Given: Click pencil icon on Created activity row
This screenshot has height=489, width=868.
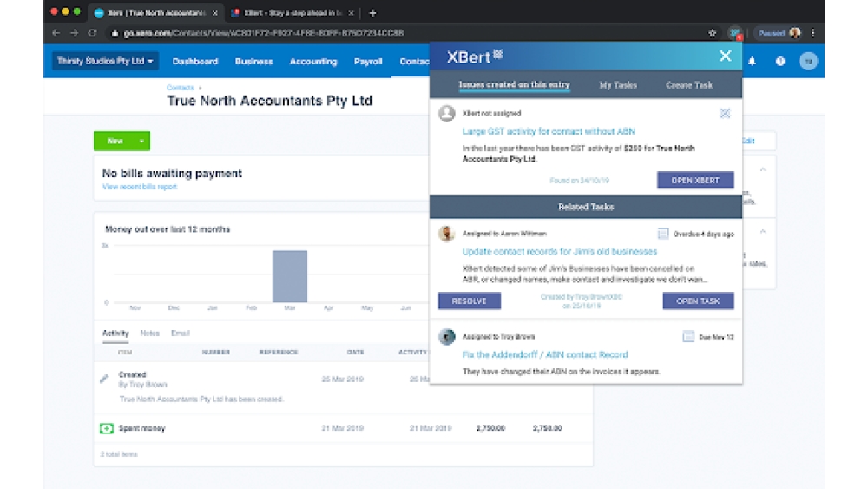Looking at the screenshot, I should point(104,379).
